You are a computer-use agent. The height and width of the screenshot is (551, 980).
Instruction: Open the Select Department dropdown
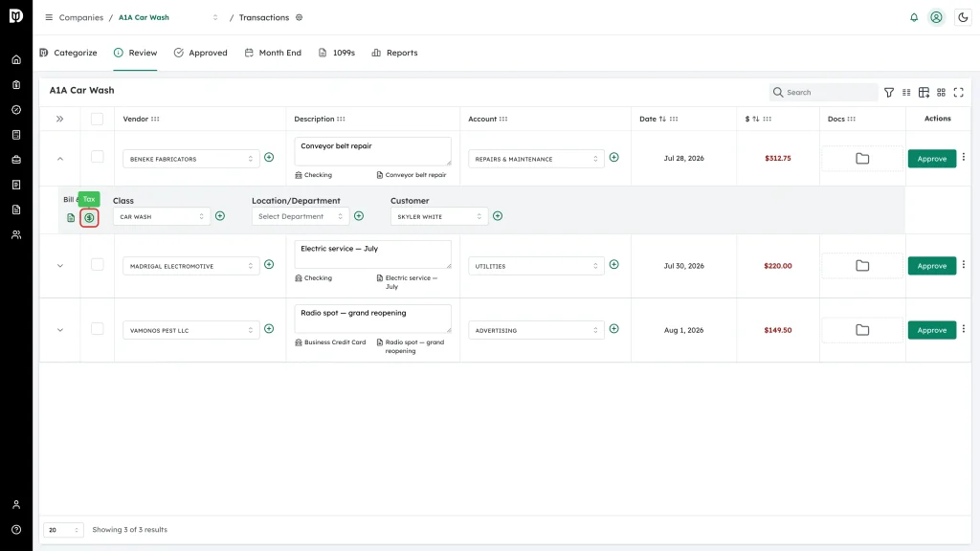coord(300,217)
